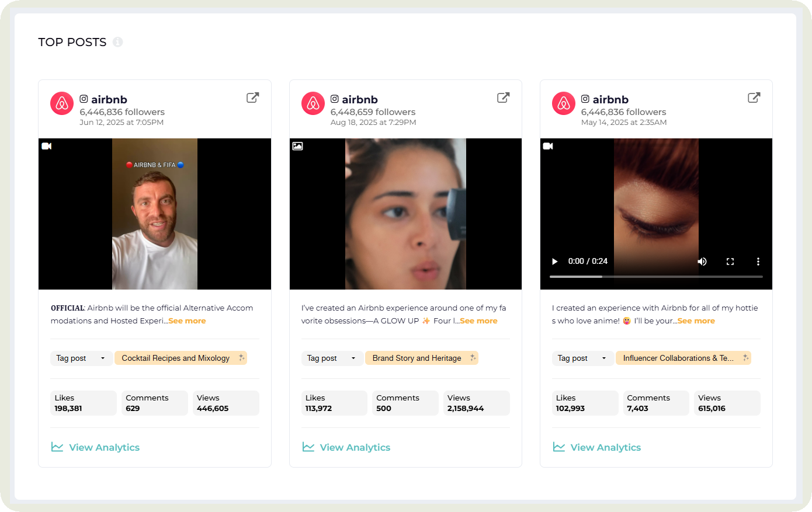Screen dimensions: 812x512
Task: Click the Instagram icon on the May 14 post
Action: pyautogui.click(x=585, y=99)
